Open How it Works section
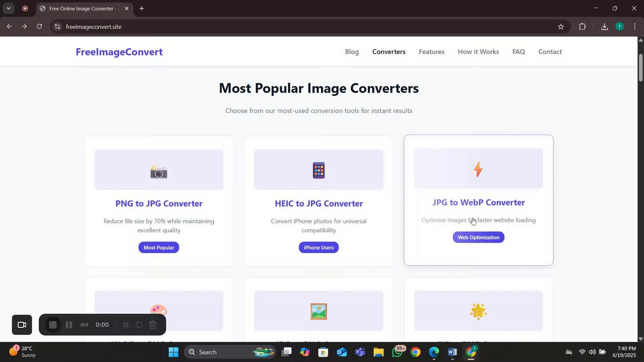The height and width of the screenshot is (362, 644). (x=478, y=52)
